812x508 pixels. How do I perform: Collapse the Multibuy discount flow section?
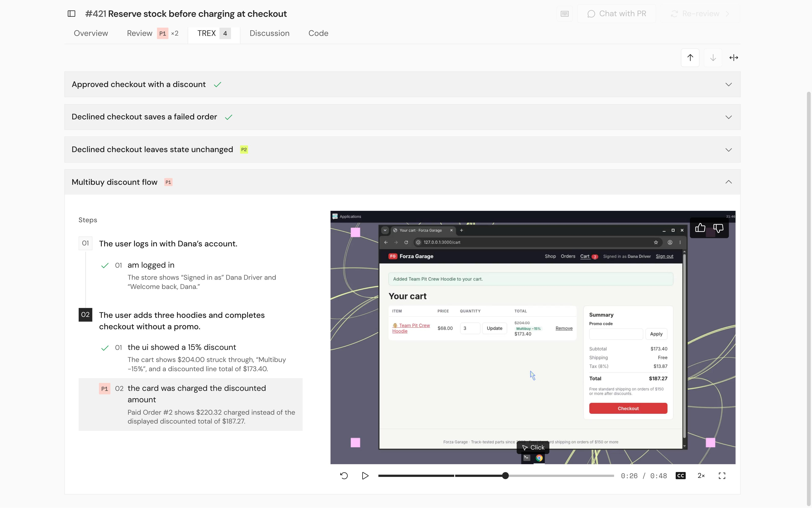click(402, 182)
